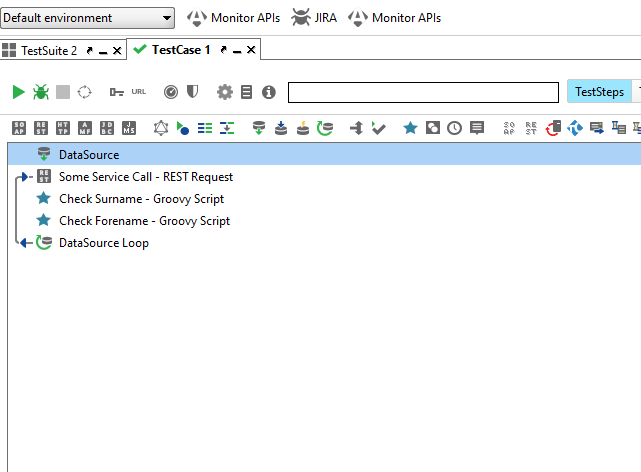Screen dimensions: 641x472
Task: Select the DataSource Loop step
Action: click(x=104, y=243)
